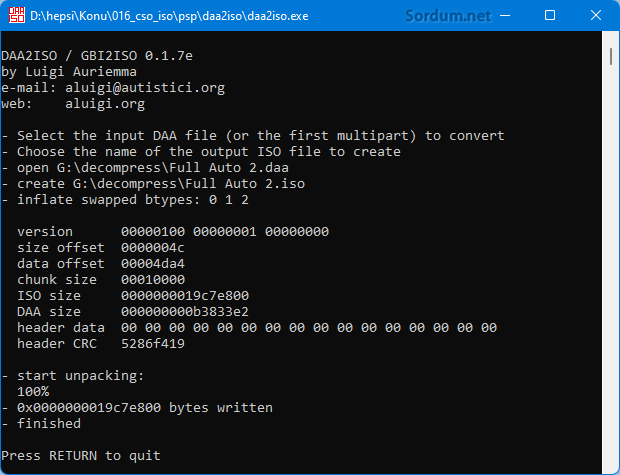The image size is (620, 475).
Task: Click the vertical scrollbar thumb
Action: [611, 56]
